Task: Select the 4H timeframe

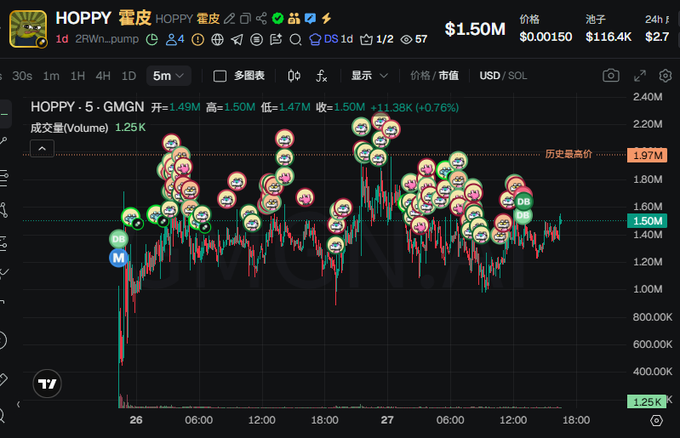Action: point(103,76)
